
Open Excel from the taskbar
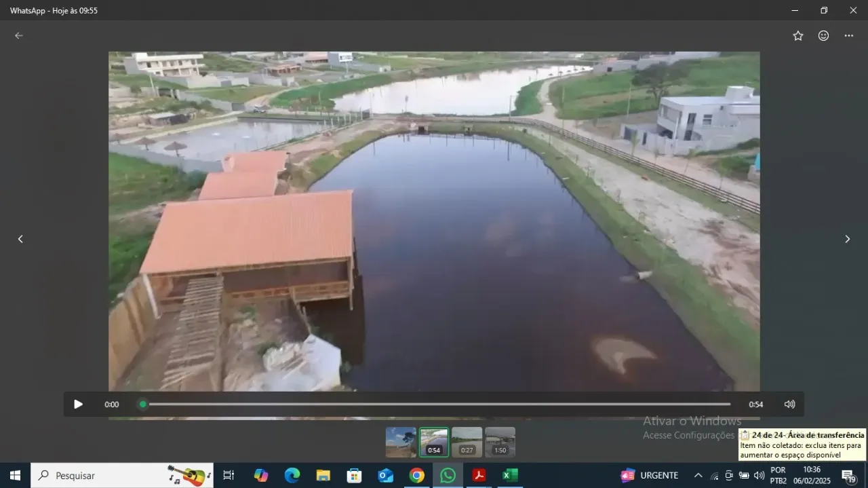coord(511,476)
